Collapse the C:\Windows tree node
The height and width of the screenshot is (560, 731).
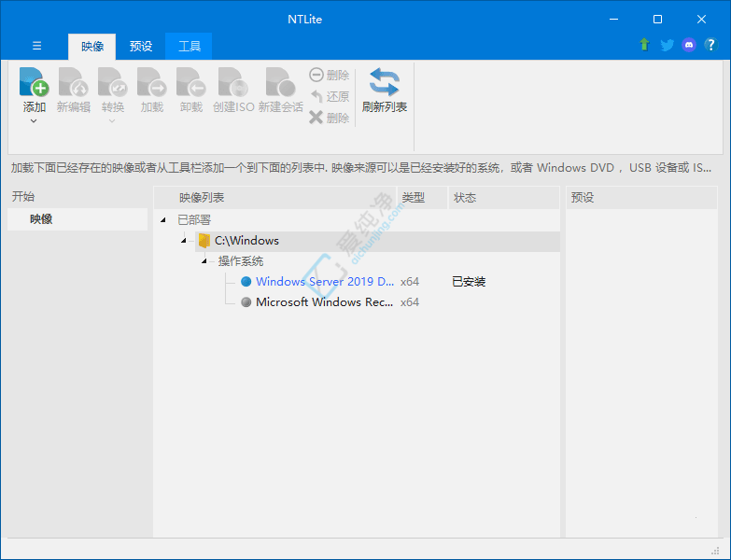(x=185, y=241)
